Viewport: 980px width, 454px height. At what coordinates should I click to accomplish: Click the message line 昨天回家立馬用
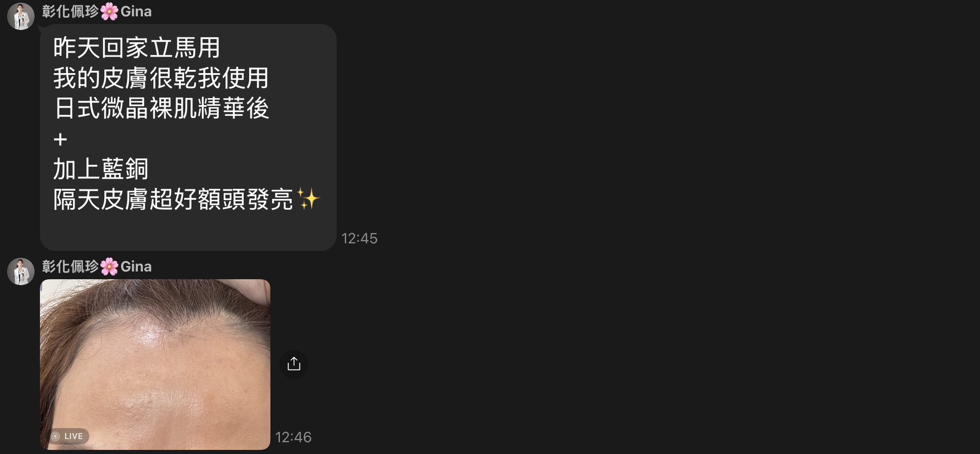click(x=137, y=48)
